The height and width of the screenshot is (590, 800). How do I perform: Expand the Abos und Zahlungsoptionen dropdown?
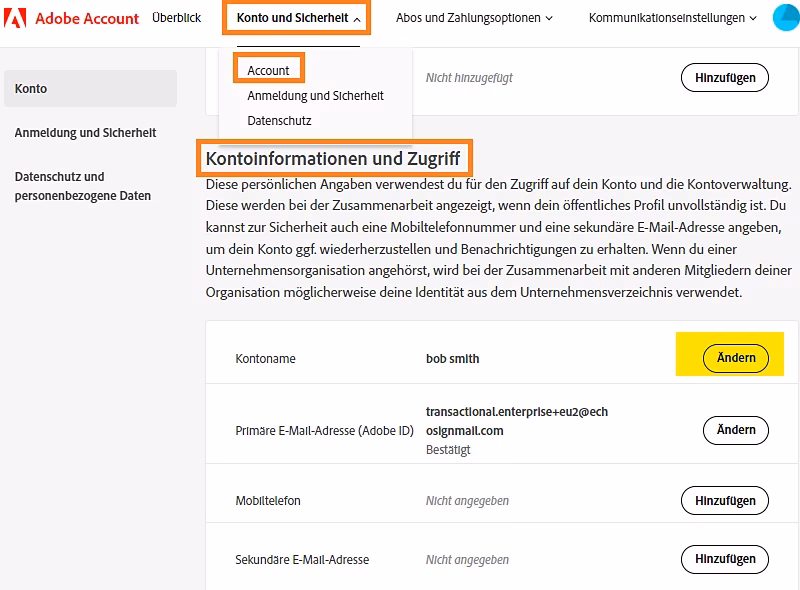click(x=473, y=17)
